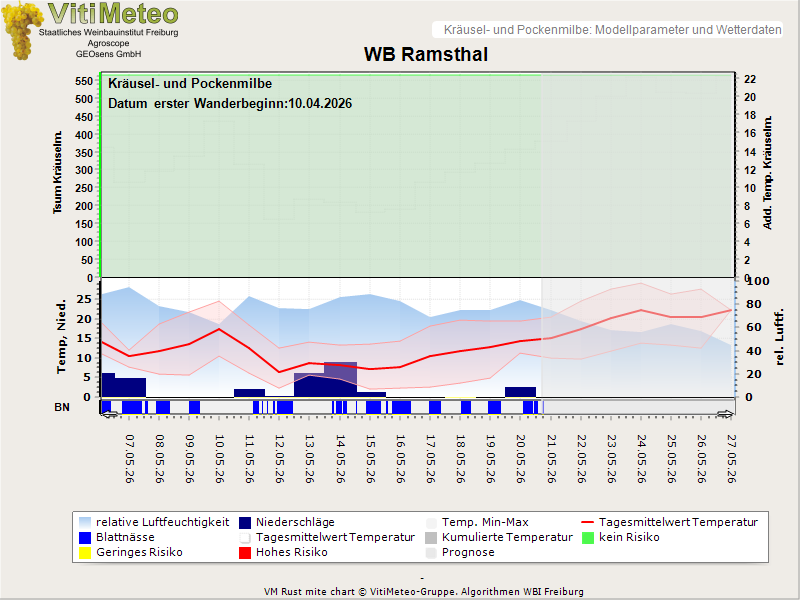Click the right scroll arrow on BN bar
The width and height of the screenshot is (800, 600).
pos(725,414)
